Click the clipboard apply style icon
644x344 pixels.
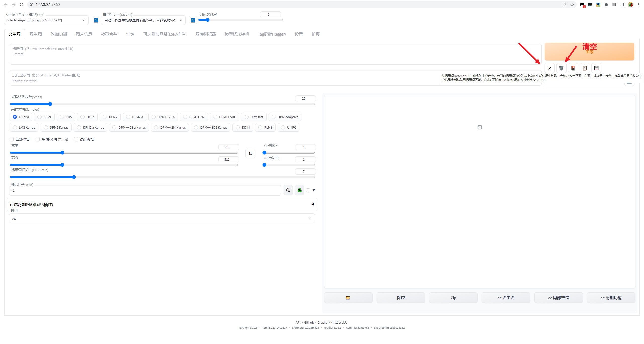click(585, 68)
